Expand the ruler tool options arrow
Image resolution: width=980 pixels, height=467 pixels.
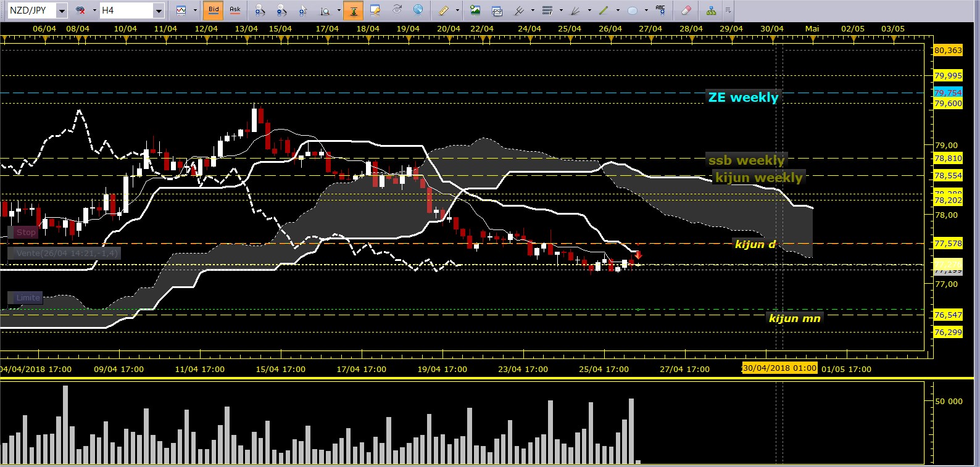(x=457, y=10)
